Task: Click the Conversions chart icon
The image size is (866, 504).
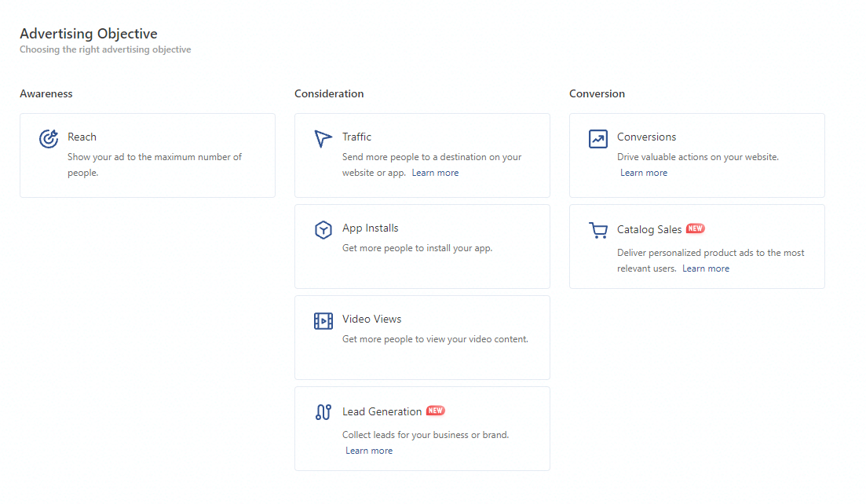Action: [x=598, y=139]
